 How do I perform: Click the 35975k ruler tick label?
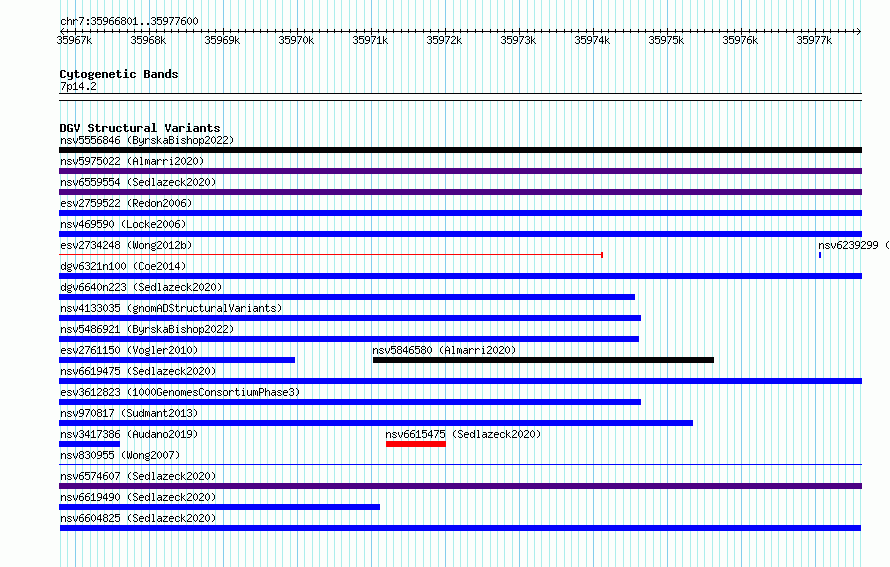[x=666, y=40]
